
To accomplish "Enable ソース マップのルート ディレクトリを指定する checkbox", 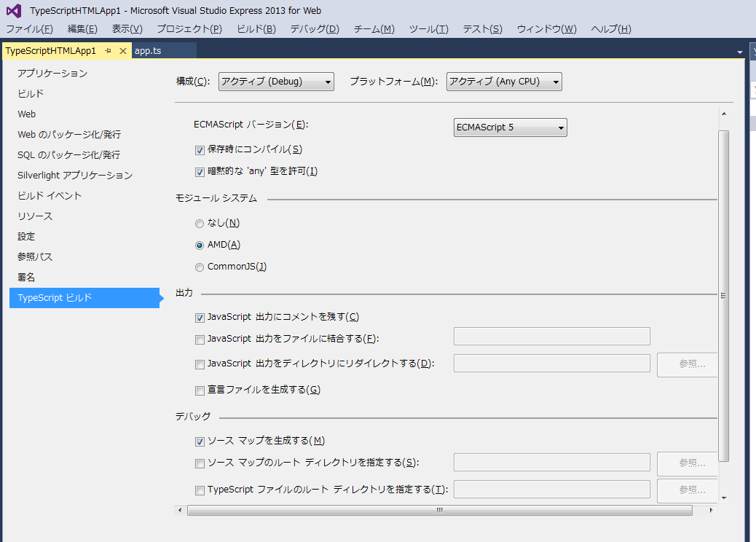I will click(x=200, y=463).
